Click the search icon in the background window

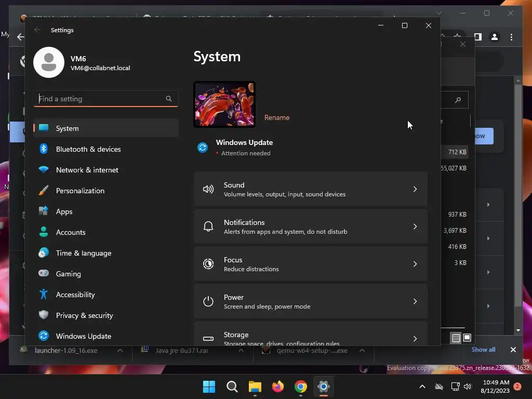458,100
